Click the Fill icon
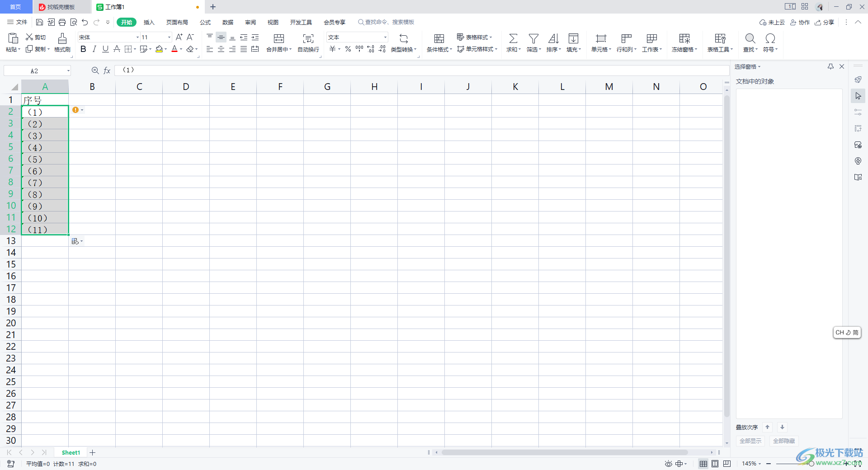The height and width of the screenshot is (470, 868). point(573,38)
